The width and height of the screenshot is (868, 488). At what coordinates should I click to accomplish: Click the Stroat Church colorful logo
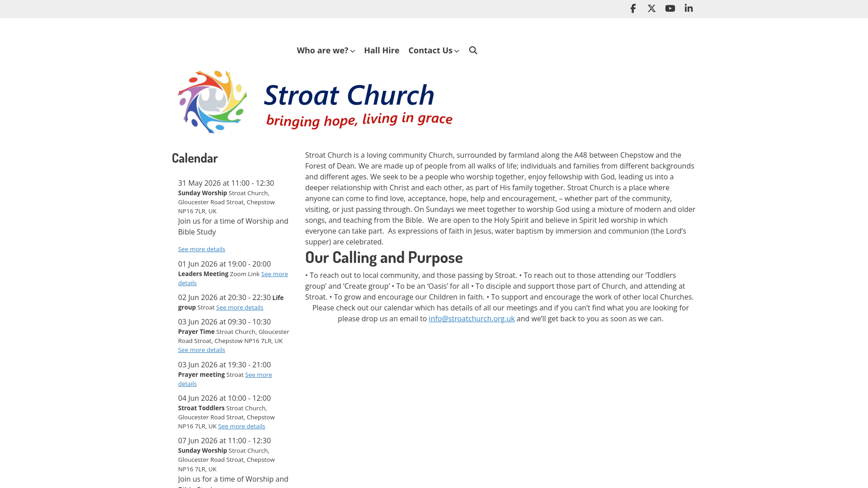[212, 102]
